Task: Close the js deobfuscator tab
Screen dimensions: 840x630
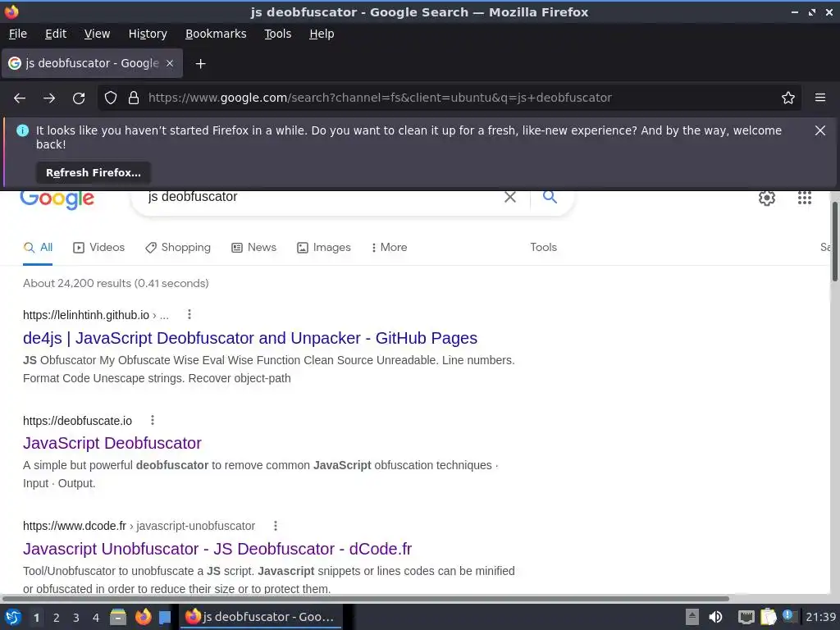Action: click(170, 63)
